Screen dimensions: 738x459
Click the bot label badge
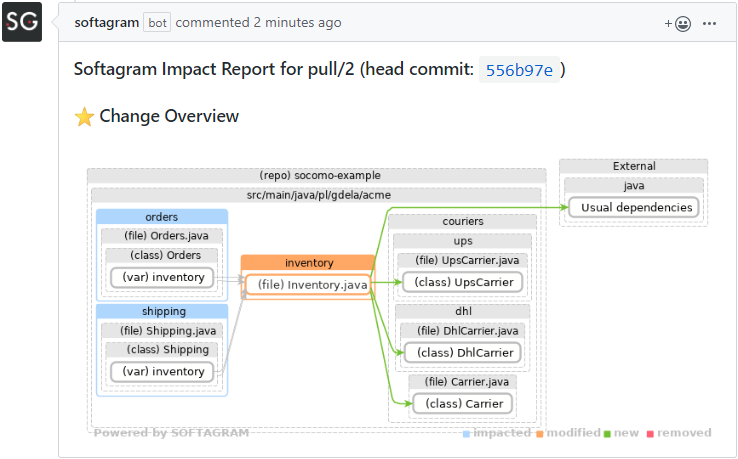(157, 23)
